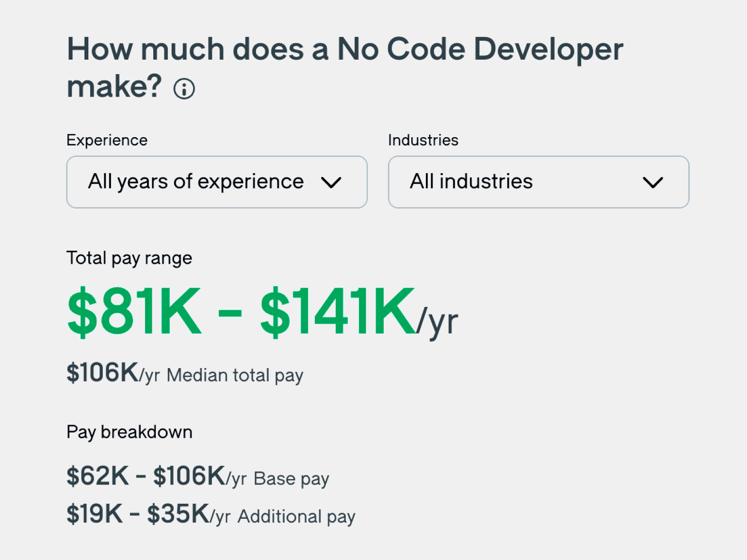747x560 pixels.
Task: Click the green $141K maximum pay figure
Action: (x=338, y=311)
